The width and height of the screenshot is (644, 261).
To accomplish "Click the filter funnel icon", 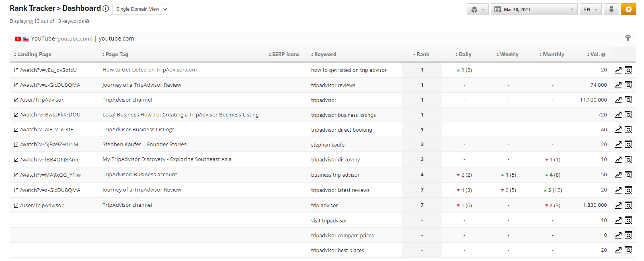I will [x=628, y=39].
